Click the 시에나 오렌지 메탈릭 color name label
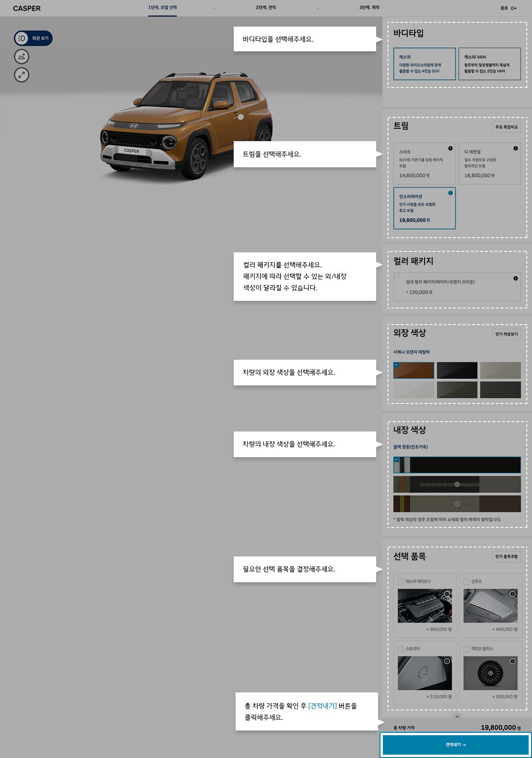The width and height of the screenshot is (532, 758). [x=411, y=352]
